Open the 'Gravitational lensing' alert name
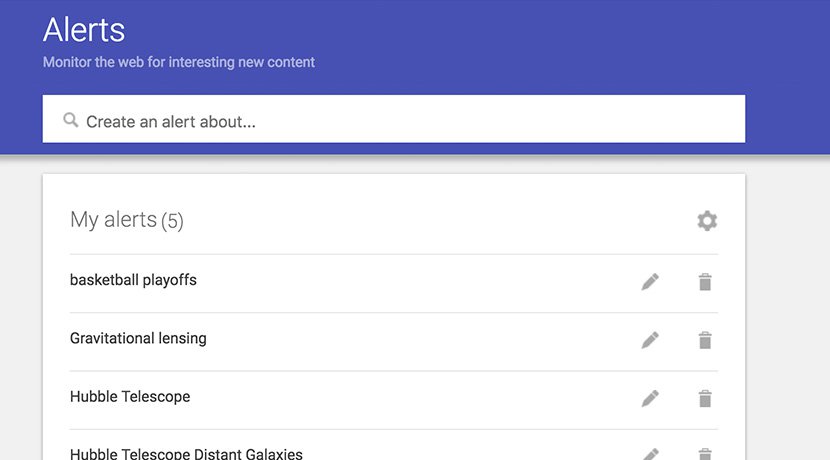 (138, 338)
